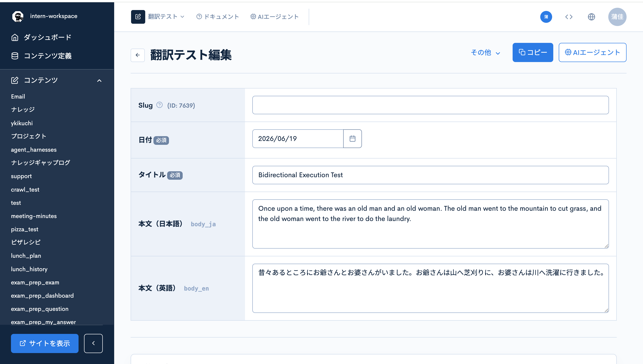Viewport: 643px width, 364px height.
Task: Expand the その他 dropdown menu
Action: 485,52
